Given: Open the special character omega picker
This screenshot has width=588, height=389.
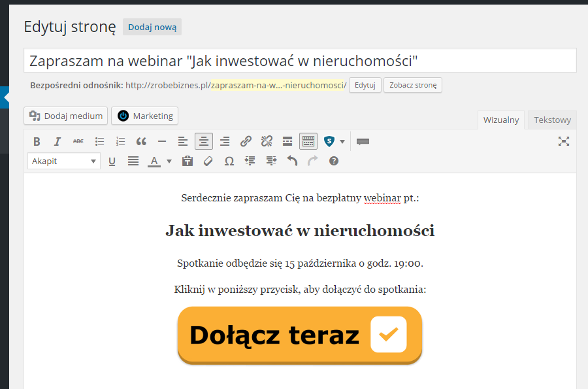Looking at the screenshot, I should click(229, 161).
